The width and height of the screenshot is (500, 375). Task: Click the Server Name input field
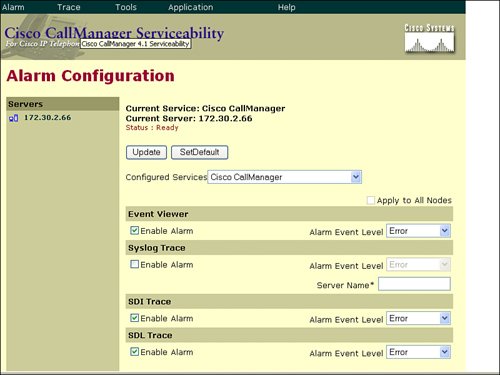tap(414, 284)
